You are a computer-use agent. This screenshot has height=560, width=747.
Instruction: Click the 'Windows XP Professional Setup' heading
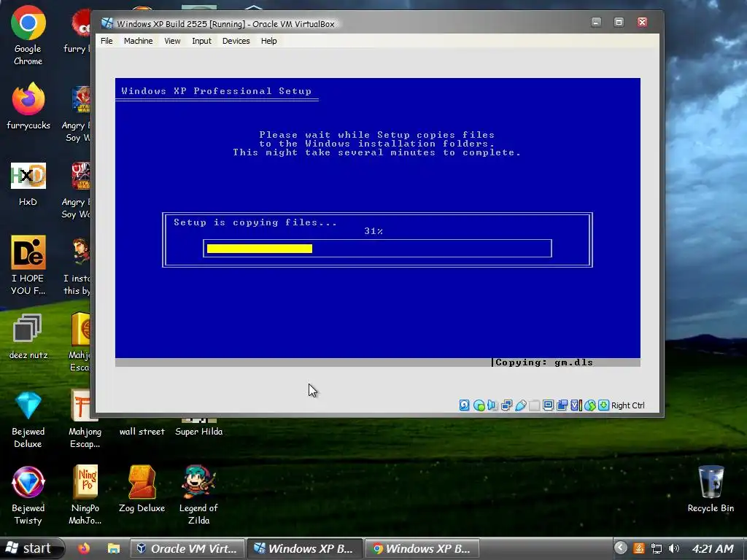click(216, 91)
